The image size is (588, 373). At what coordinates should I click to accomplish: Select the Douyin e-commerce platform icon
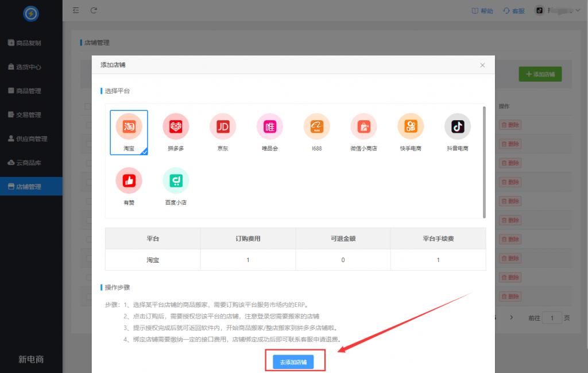(457, 127)
